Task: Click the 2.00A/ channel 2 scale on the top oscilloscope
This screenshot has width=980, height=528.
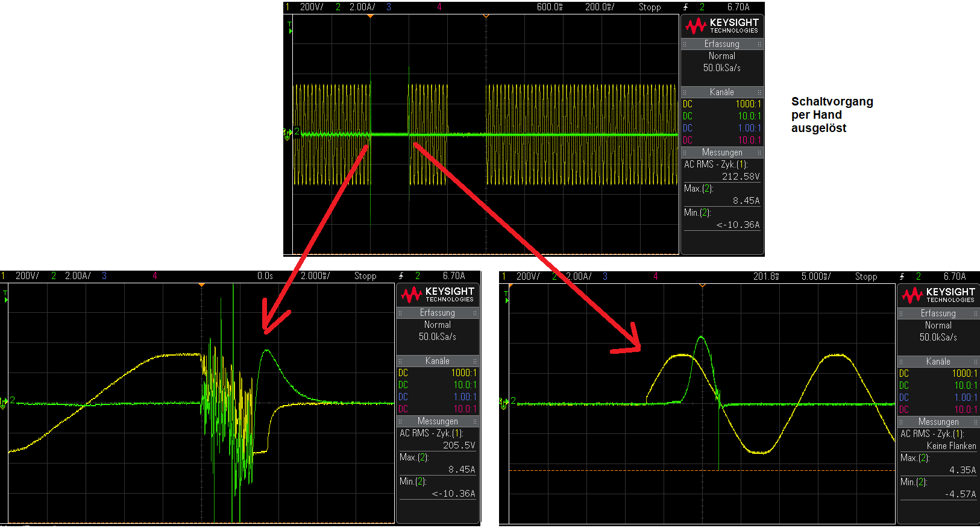Action: pyautogui.click(x=362, y=7)
